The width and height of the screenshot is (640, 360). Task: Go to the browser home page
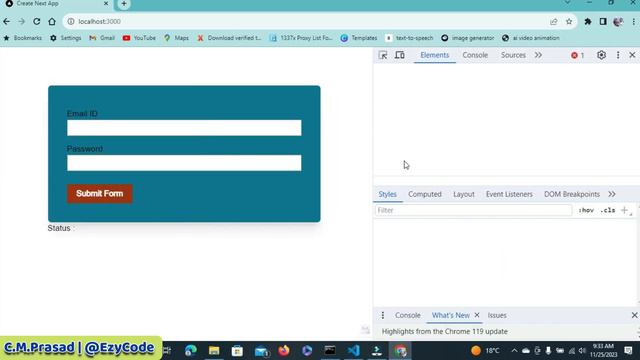(x=52, y=22)
